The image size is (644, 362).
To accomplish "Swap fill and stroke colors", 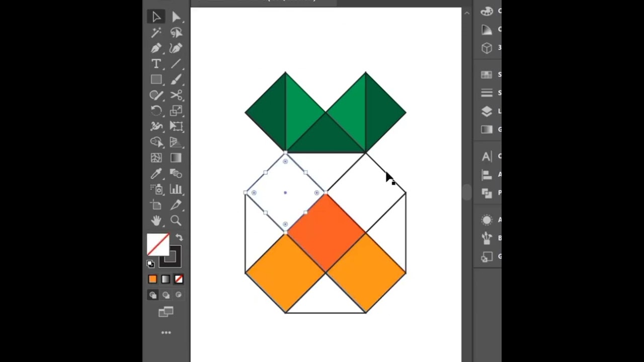I will coord(179,237).
